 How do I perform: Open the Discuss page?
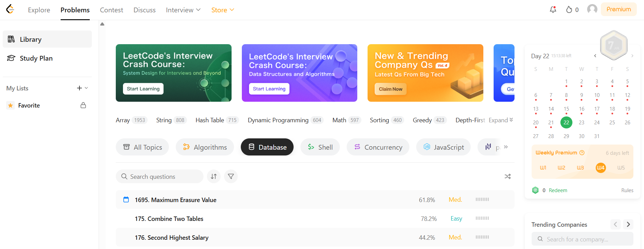click(x=145, y=10)
